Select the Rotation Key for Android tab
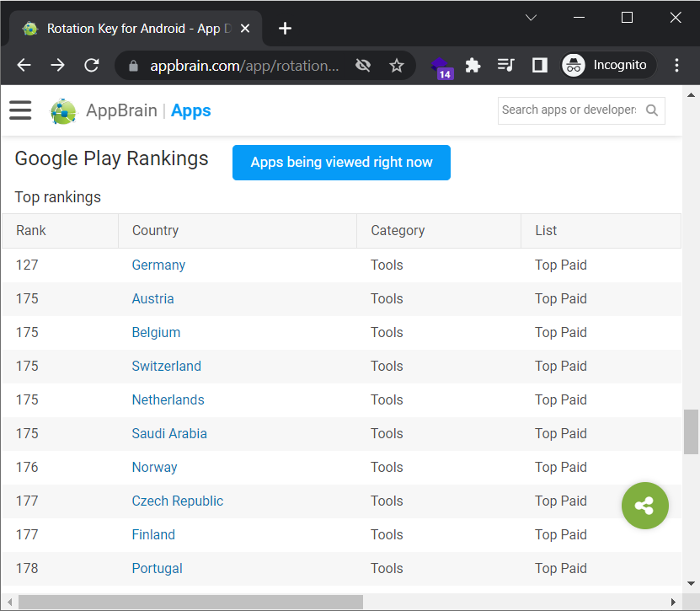 pos(134,29)
